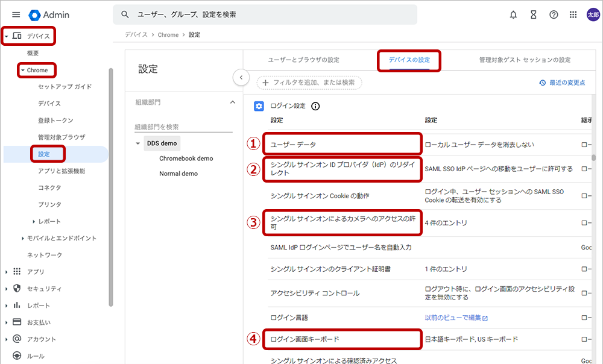Image resolution: width=603 pixels, height=364 pixels.
Task: Collapse the organization panel with arrow button
Action: click(x=241, y=77)
